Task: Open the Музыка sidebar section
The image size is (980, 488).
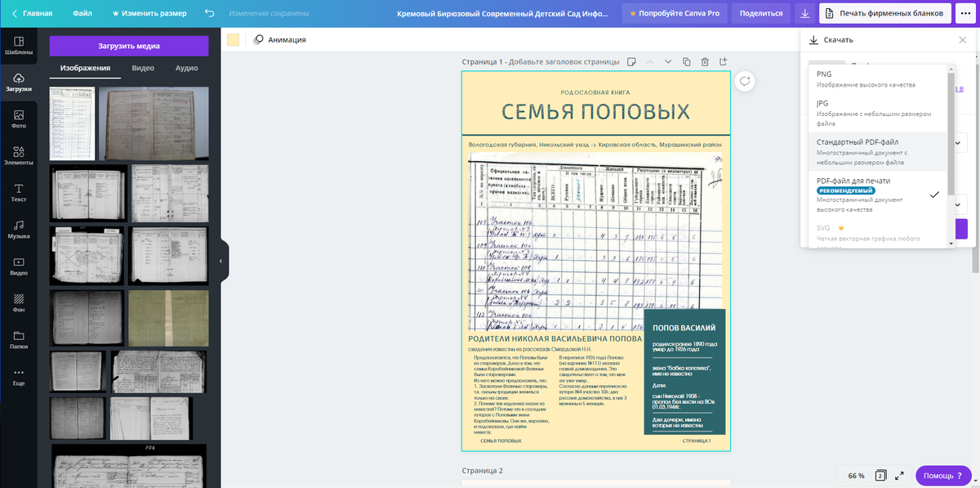Action: (x=19, y=229)
